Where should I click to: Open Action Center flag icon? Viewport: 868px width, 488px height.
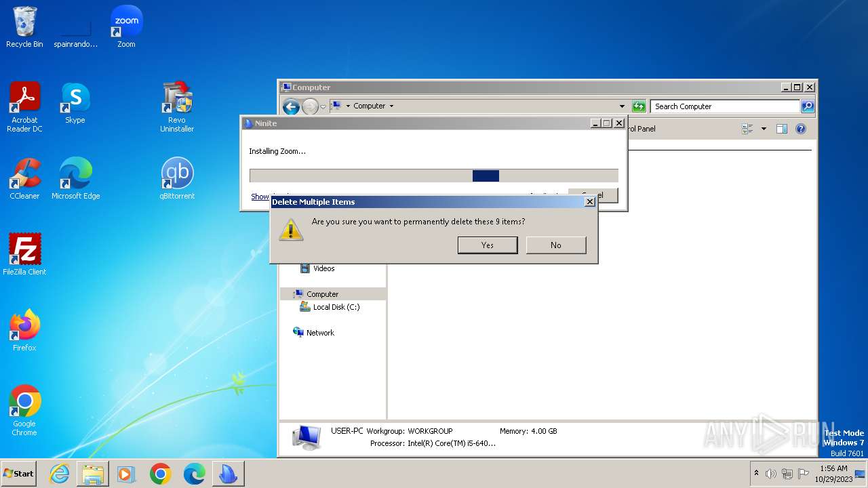[x=804, y=474]
